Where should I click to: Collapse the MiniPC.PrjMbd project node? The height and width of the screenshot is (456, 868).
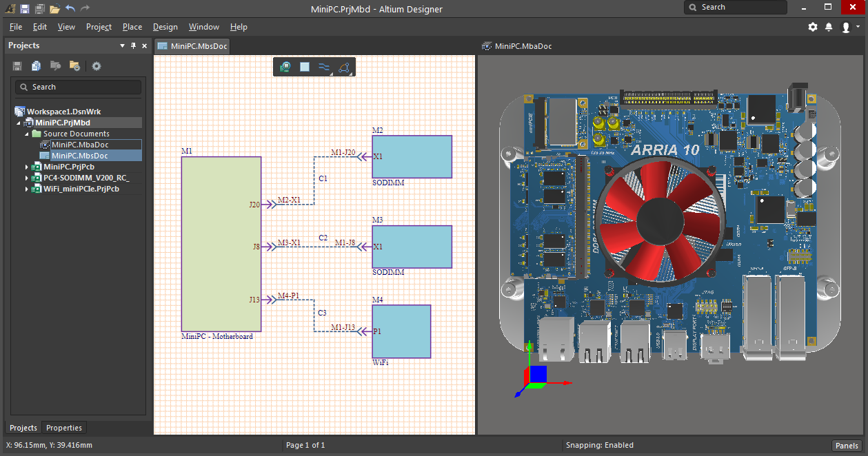[x=19, y=123]
